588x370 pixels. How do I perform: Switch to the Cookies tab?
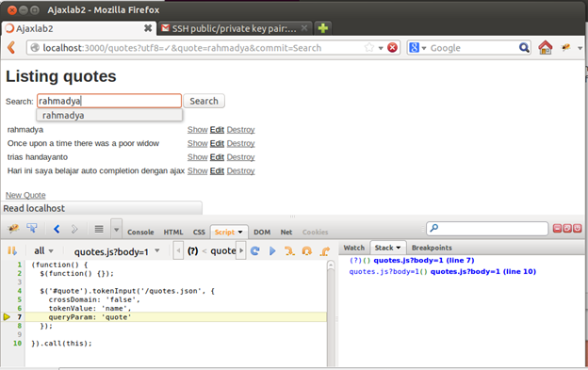(x=316, y=233)
